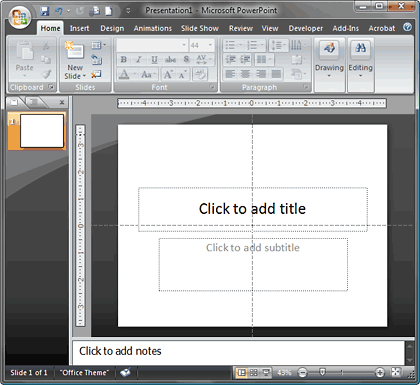Customize Quick Access Toolbar dropdown
This screenshot has height=385, width=420.
point(128,11)
